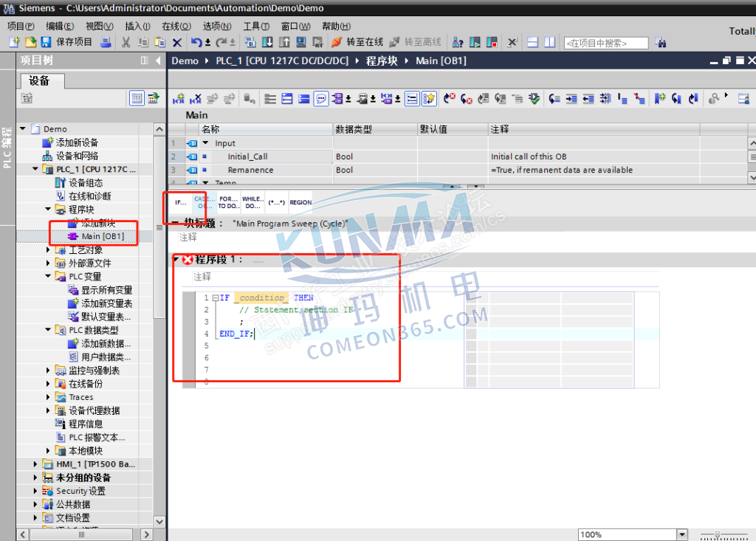Split the editor area horizontally
Viewport: 756px width, 541px height.
click(532, 42)
